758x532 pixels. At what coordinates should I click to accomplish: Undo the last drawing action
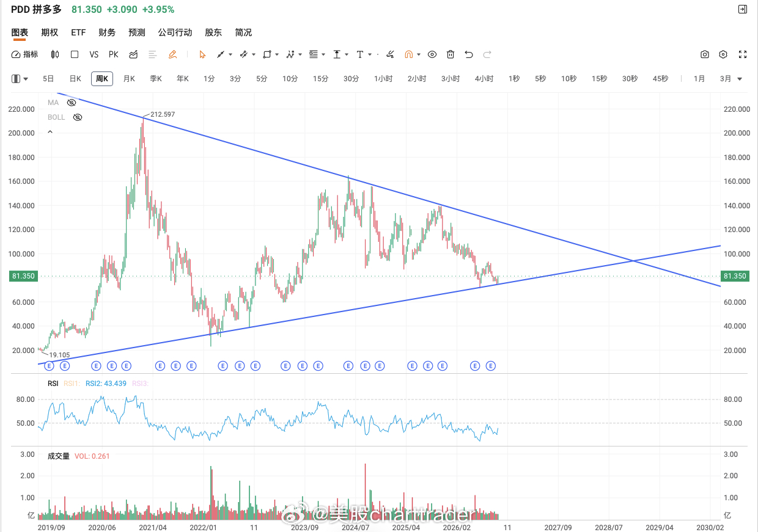469,54
